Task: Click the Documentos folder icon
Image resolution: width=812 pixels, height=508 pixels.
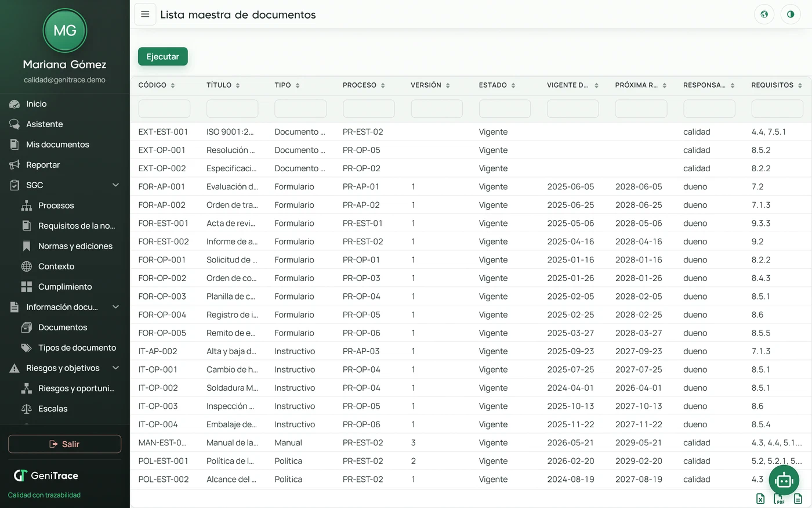Action: (27, 327)
